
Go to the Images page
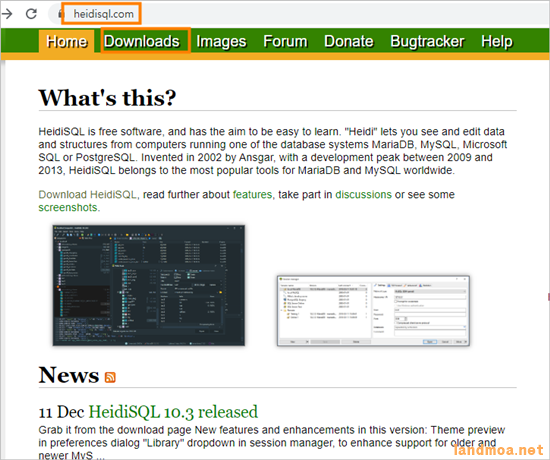coord(221,41)
